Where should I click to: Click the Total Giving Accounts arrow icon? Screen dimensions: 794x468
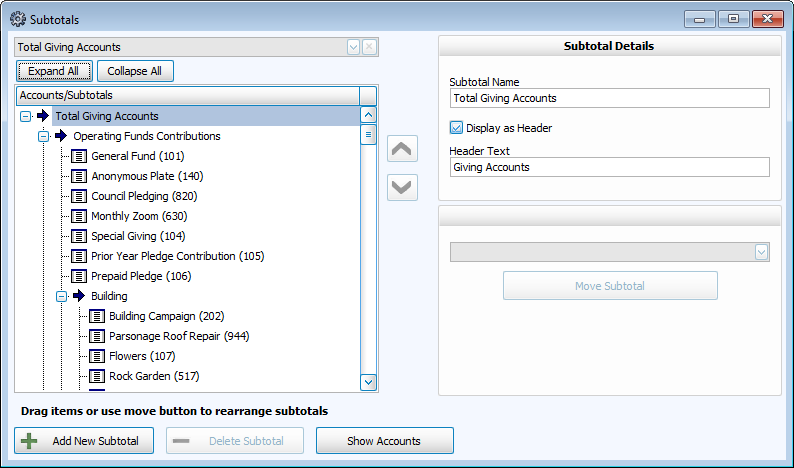[43, 116]
